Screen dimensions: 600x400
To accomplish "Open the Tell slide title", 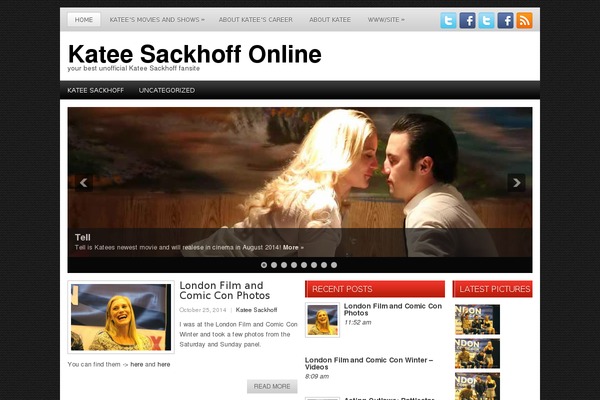I will point(83,237).
